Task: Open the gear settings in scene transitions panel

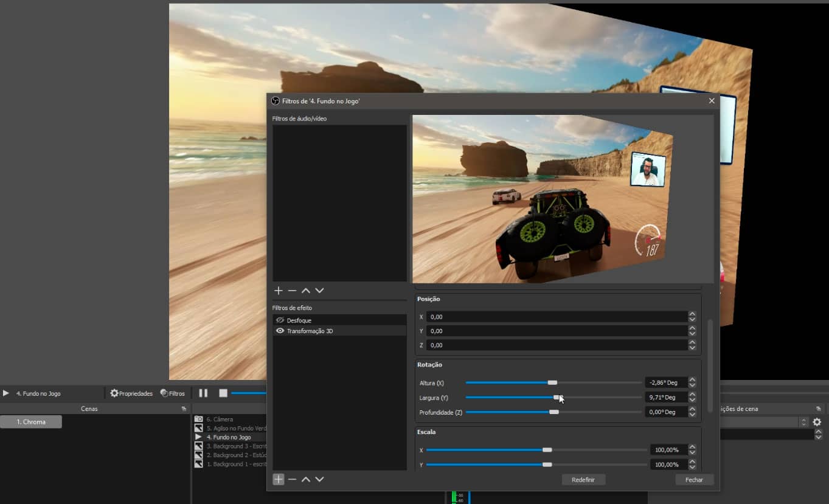Action: click(x=817, y=422)
